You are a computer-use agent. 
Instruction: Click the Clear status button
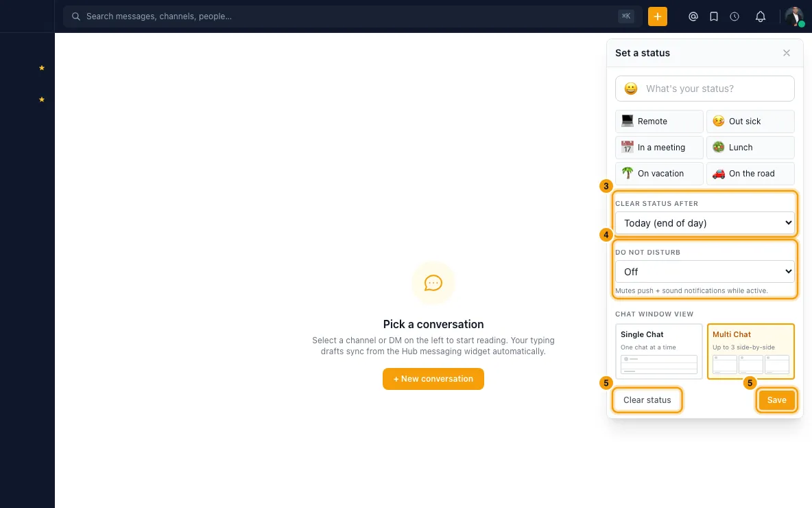pos(647,400)
